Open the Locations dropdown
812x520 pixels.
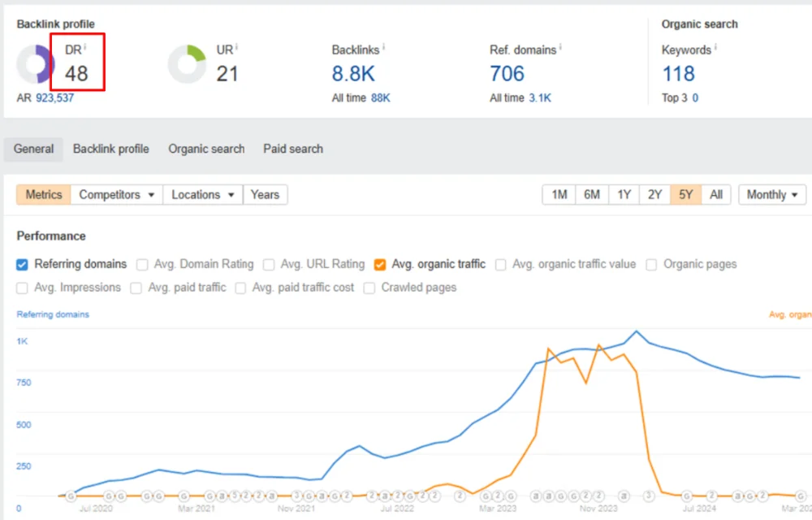202,194
